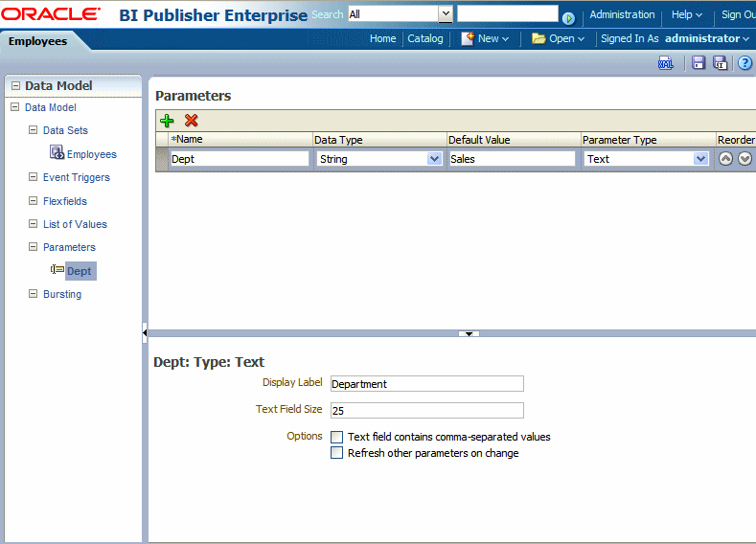Collapse the Data Sets node
The height and width of the screenshot is (544, 756).
(x=33, y=129)
